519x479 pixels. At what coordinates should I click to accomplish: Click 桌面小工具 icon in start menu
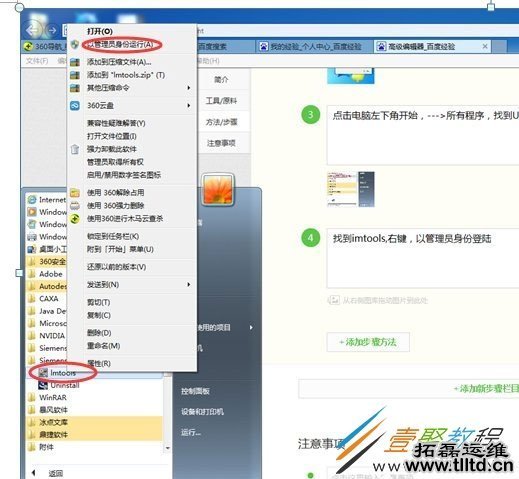tap(32, 249)
